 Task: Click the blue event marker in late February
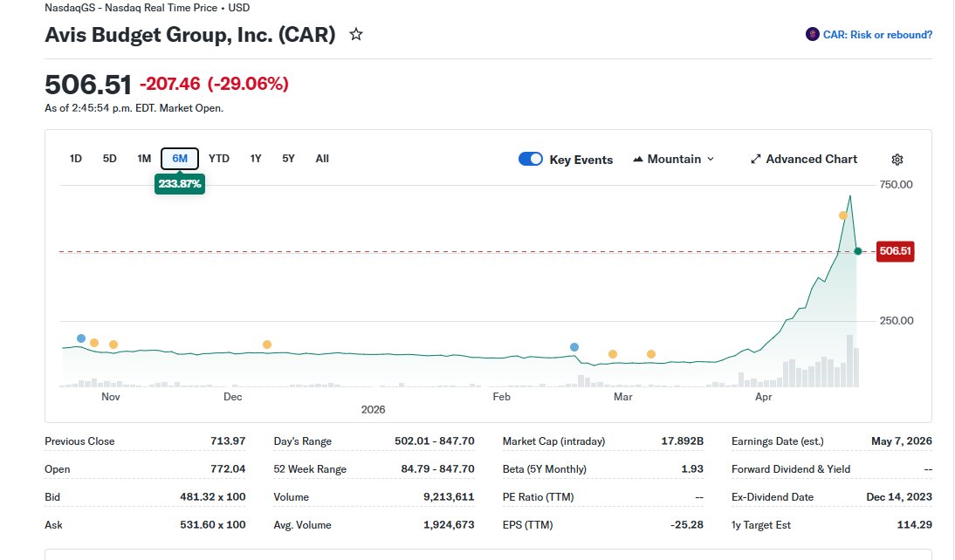[x=574, y=347]
